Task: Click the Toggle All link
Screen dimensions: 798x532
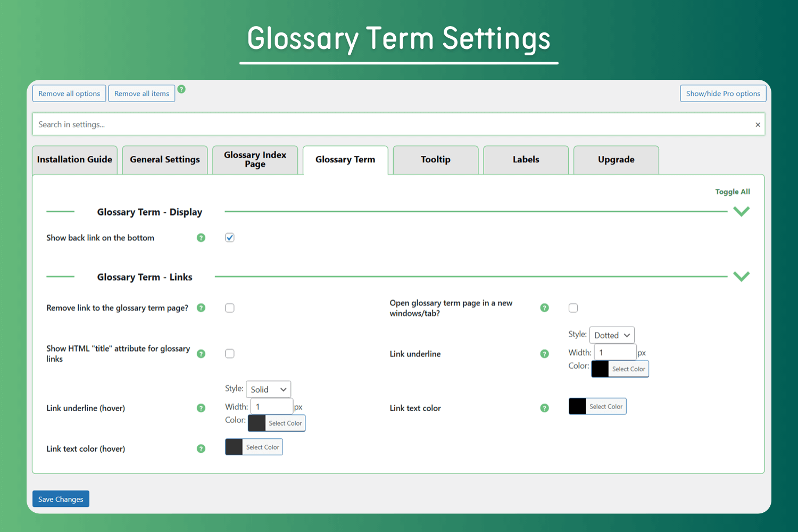Action: point(733,192)
